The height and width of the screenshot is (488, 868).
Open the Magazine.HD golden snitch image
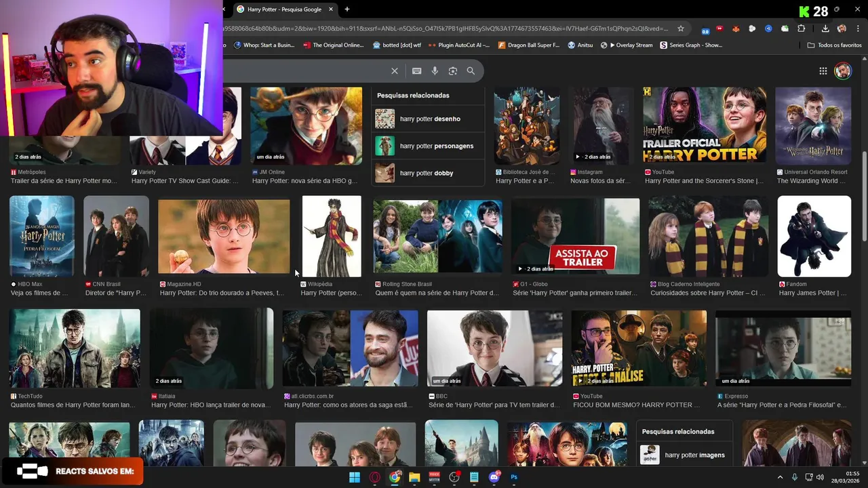point(224,236)
